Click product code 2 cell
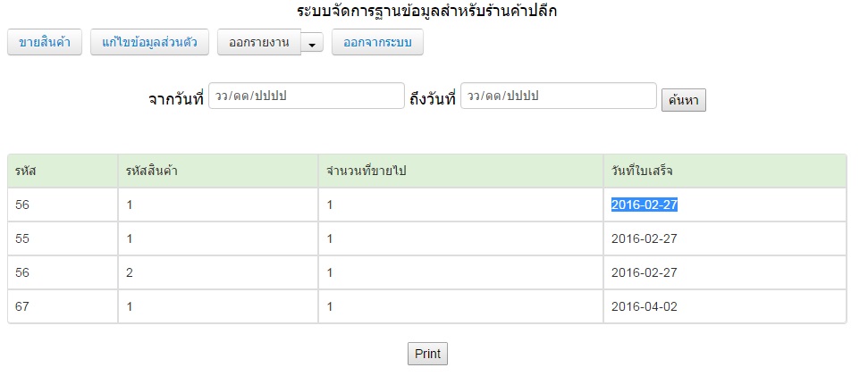Screen dimensions: 868x376 click(130, 272)
